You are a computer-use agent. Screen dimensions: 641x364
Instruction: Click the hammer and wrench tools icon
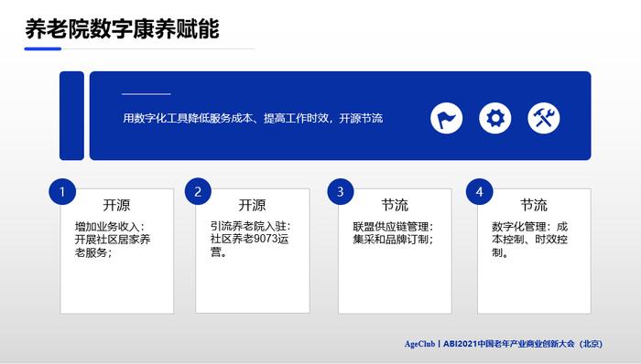tap(544, 118)
